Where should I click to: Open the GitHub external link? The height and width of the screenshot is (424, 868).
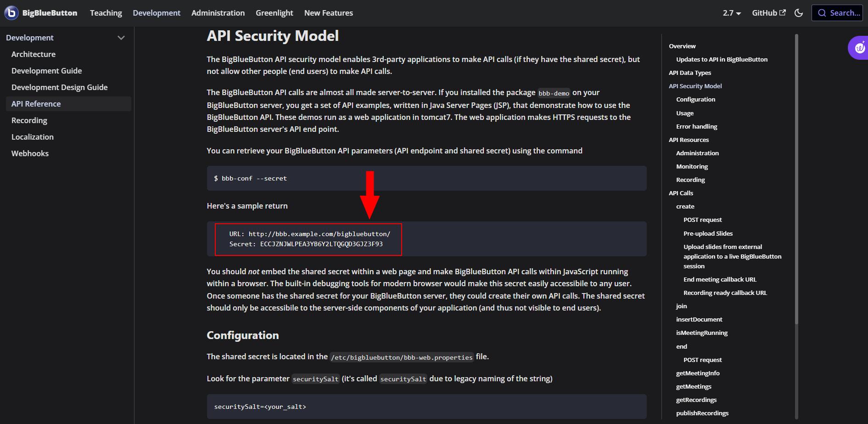pos(769,13)
